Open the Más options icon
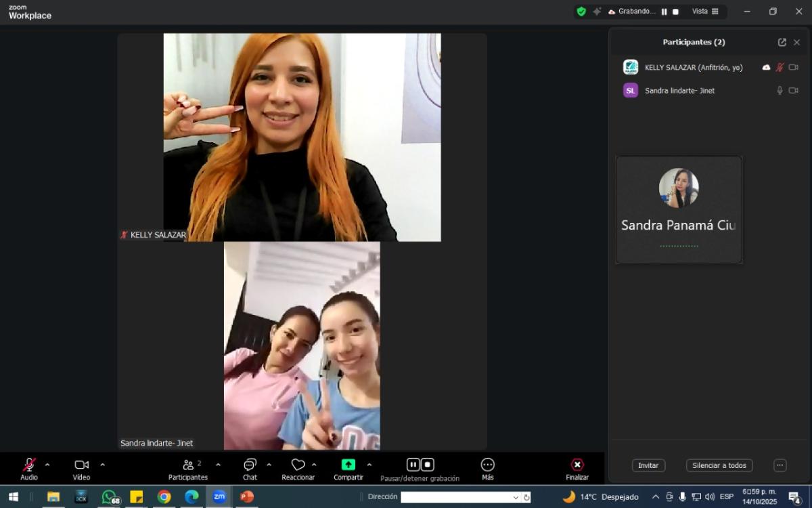812x508 pixels. pos(487,465)
